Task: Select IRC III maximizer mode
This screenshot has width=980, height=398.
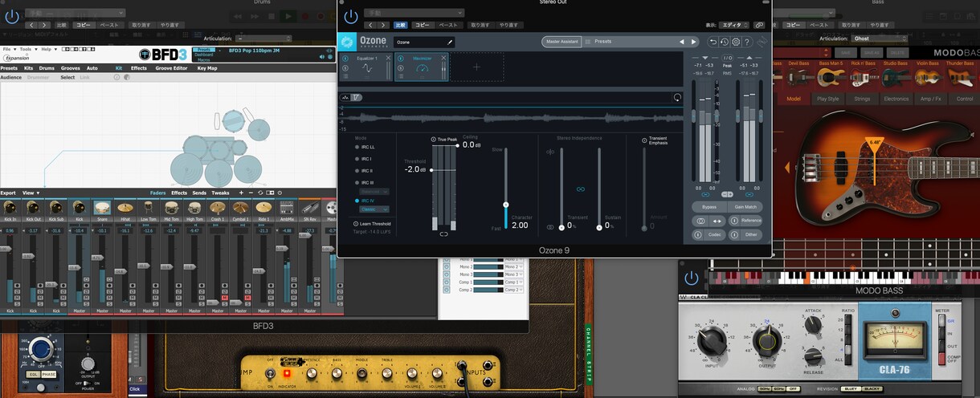Action: click(x=364, y=183)
